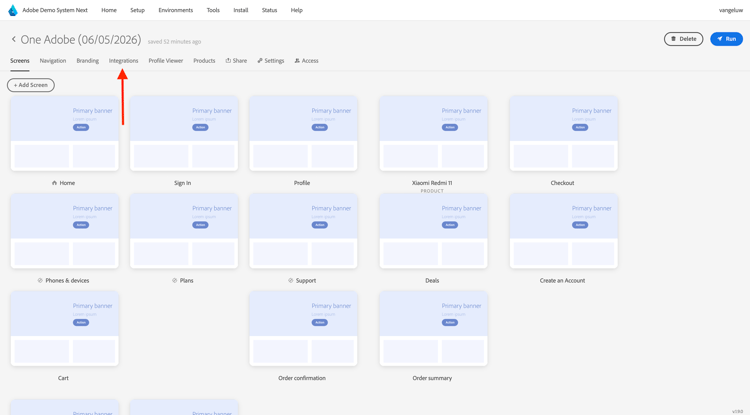Open the Status menu

[269, 10]
